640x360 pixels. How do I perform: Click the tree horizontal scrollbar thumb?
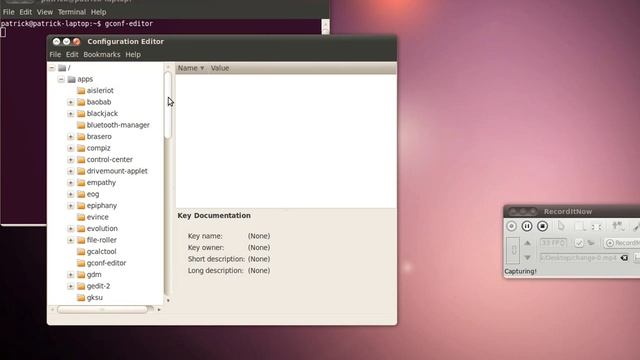pyautogui.click(x=102, y=309)
